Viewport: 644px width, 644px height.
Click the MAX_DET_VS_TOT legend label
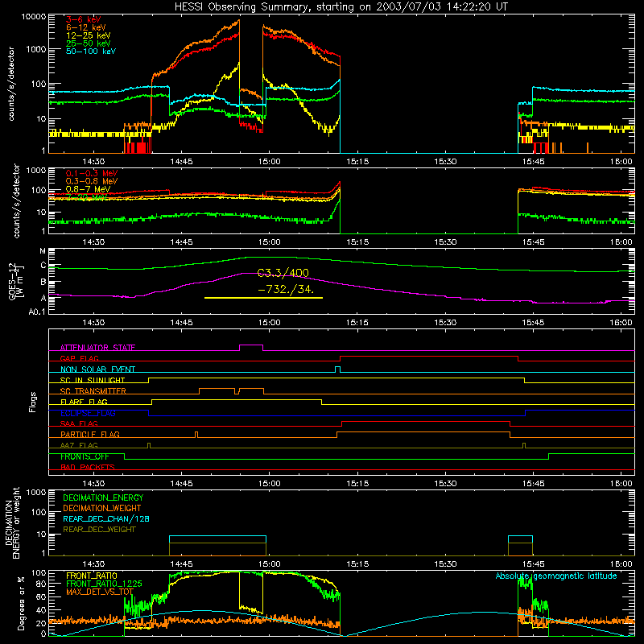point(100,592)
